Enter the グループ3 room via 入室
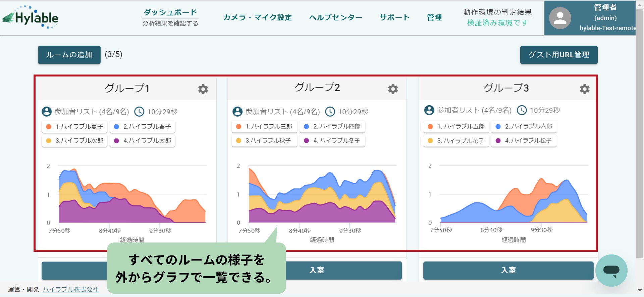Screen dimensions: 644x297 (508, 270)
